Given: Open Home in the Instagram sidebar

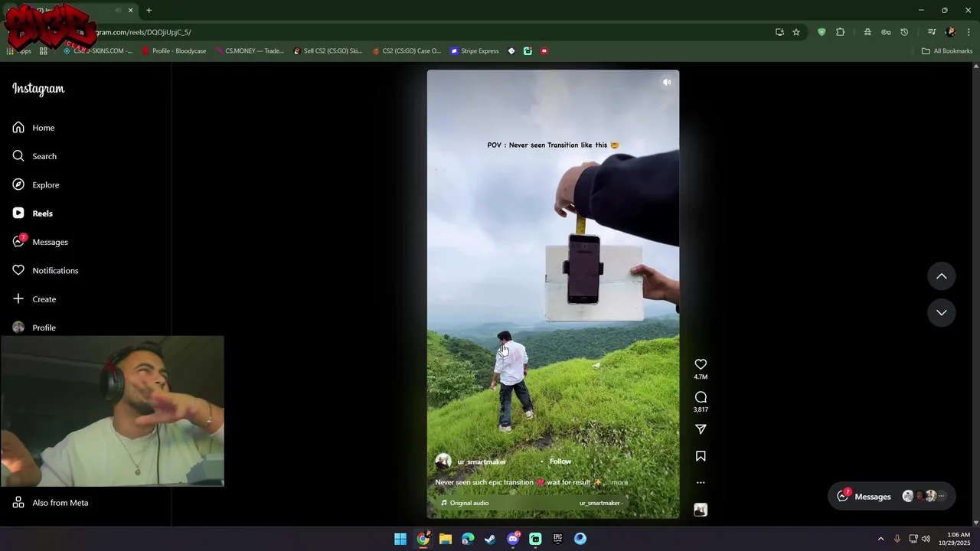Looking at the screenshot, I should (x=34, y=128).
